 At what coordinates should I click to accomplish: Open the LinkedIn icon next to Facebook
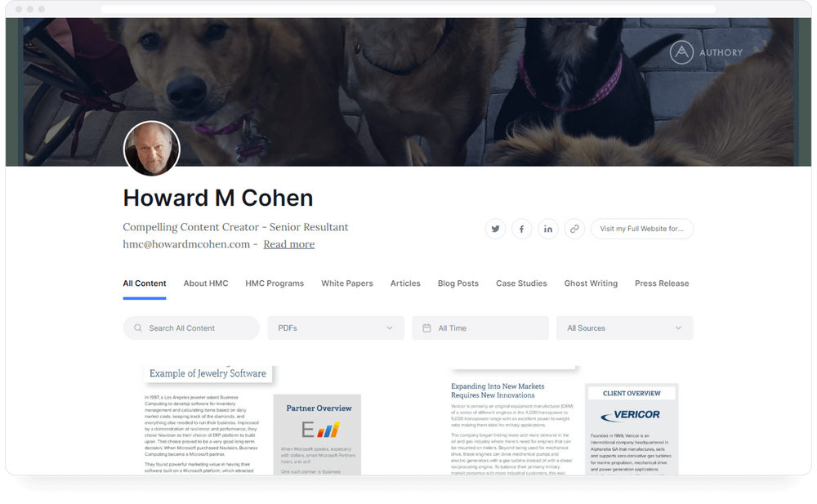(548, 229)
